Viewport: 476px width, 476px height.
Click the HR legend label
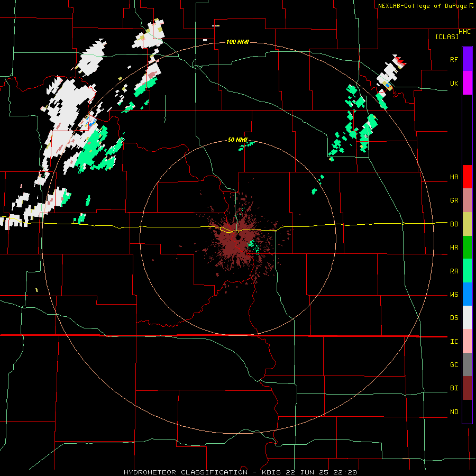[x=454, y=248]
